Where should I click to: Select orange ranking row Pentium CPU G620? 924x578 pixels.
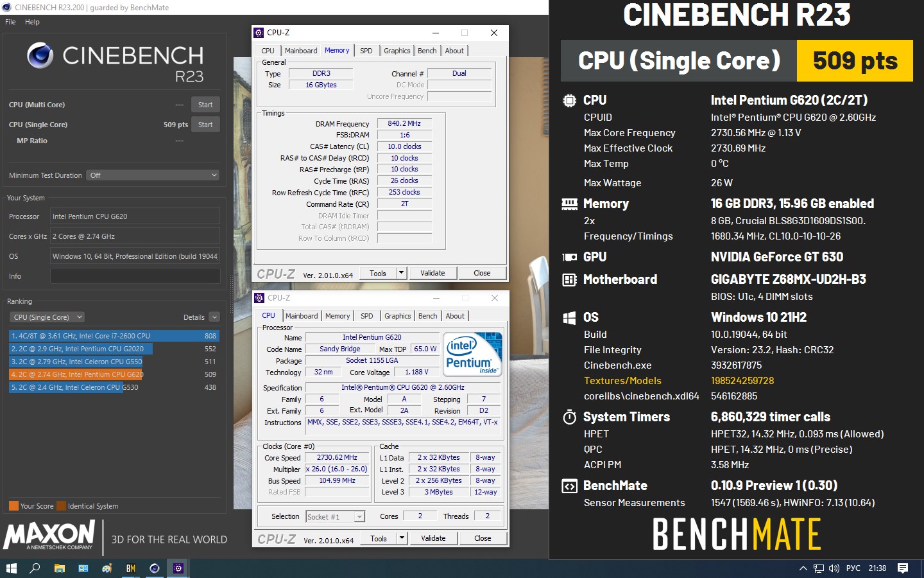114,374
